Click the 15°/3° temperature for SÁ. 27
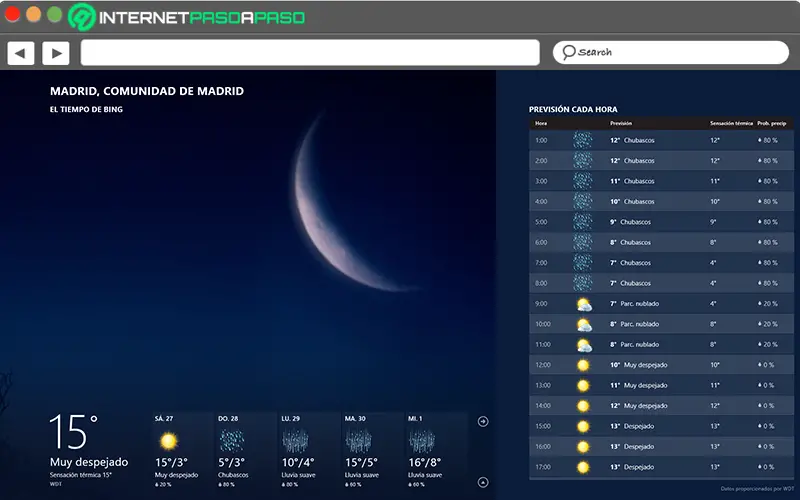Viewport: 800px width, 500px height. pos(171,462)
